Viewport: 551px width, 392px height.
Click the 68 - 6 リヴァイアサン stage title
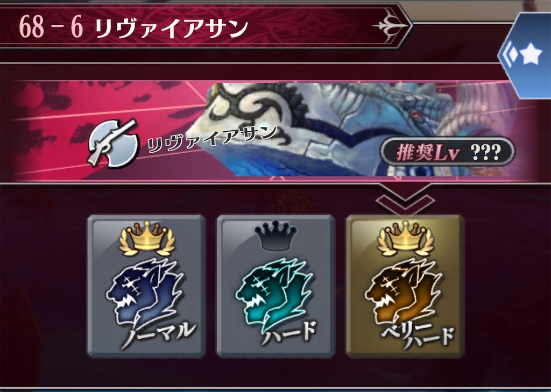point(133,27)
